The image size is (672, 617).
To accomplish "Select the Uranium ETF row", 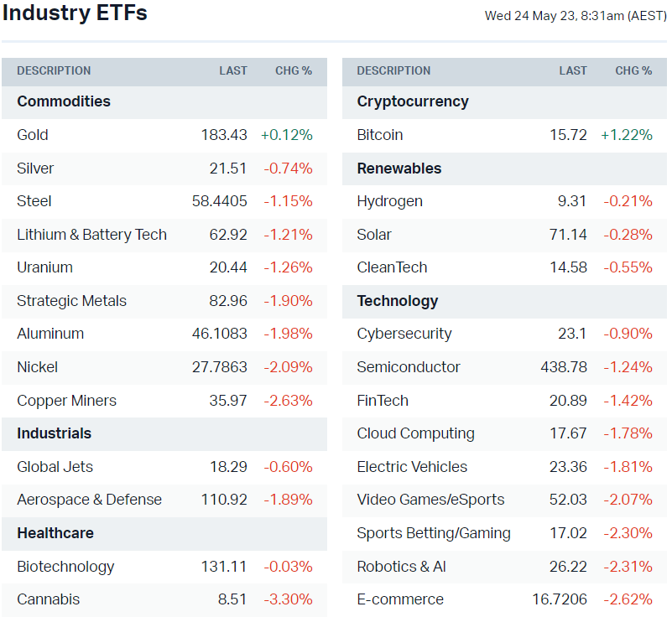I will coord(44,267).
